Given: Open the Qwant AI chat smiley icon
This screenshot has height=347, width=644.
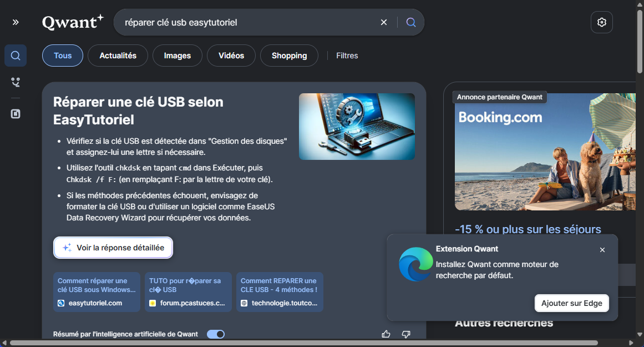Looking at the screenshot, I should 15,82.
